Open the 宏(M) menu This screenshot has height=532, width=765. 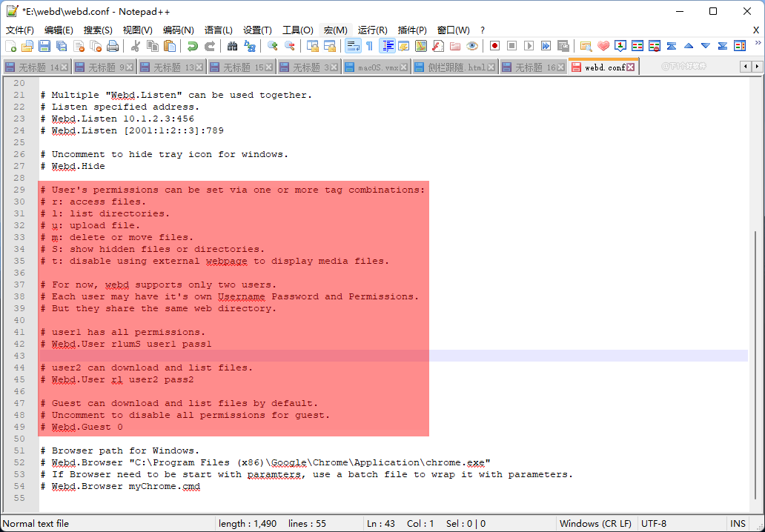[x=336, y=30]
